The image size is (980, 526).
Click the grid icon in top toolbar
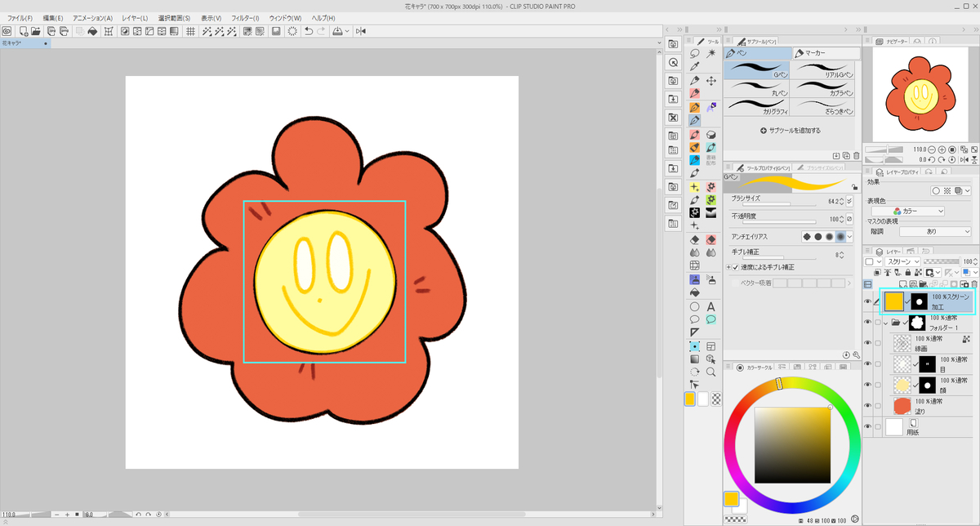tap(190, 31)
